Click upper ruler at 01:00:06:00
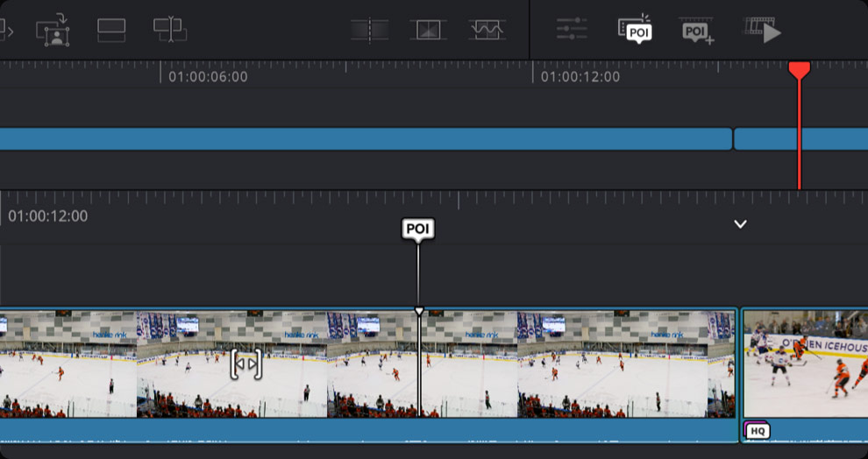 [208, 76]
